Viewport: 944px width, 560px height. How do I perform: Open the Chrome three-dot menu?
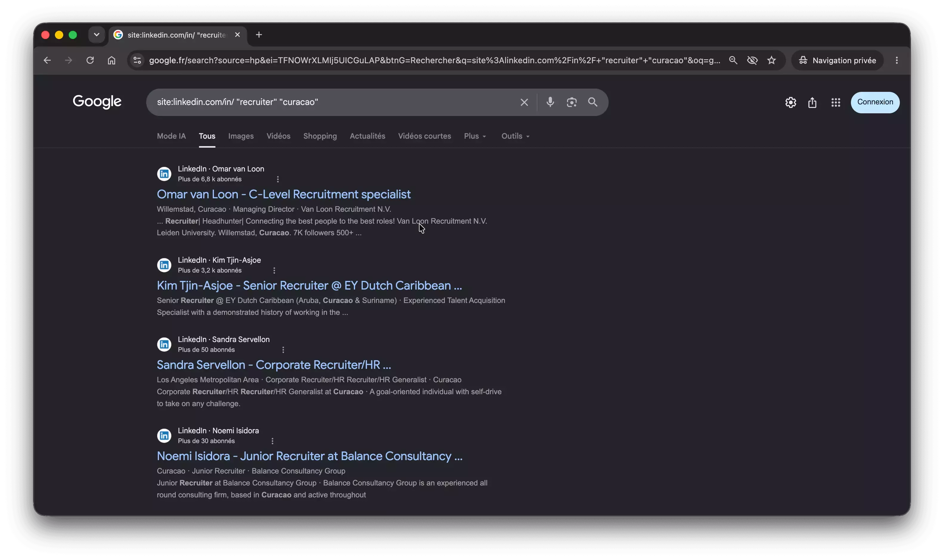pos(897,60)
